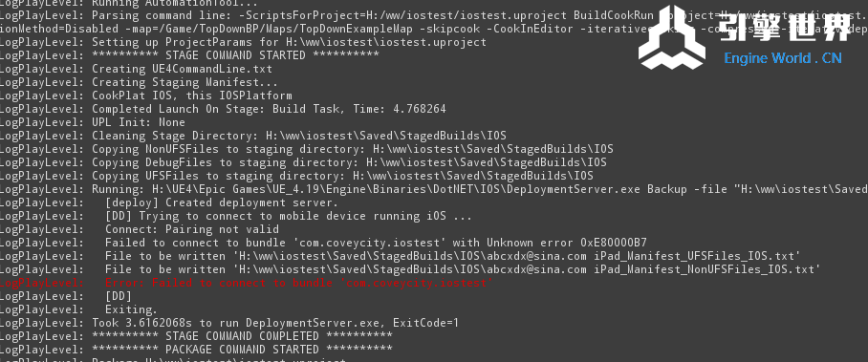Click the Unknown error 0xE80000B7 line
The image size is (868, 362).
323,243
